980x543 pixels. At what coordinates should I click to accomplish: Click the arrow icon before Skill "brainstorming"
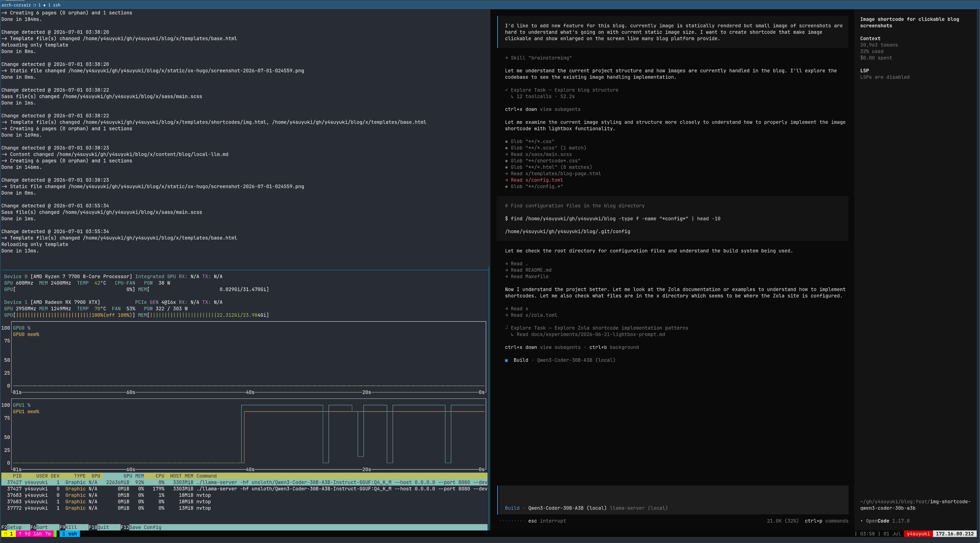click(x=506, y=58)
